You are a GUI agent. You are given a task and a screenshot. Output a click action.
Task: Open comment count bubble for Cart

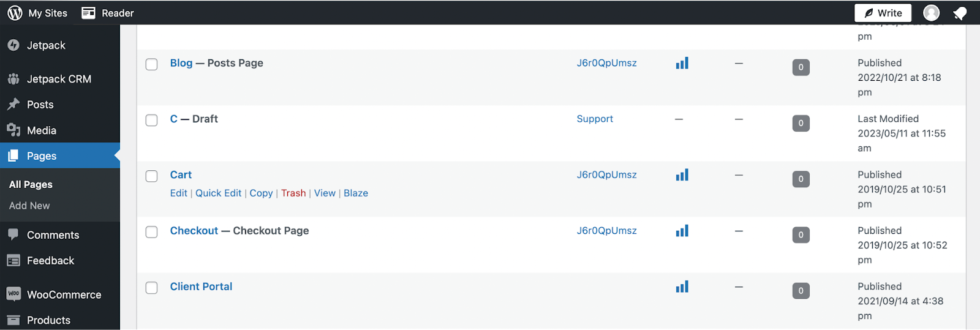pyautogui.click(x=801, y=179)
